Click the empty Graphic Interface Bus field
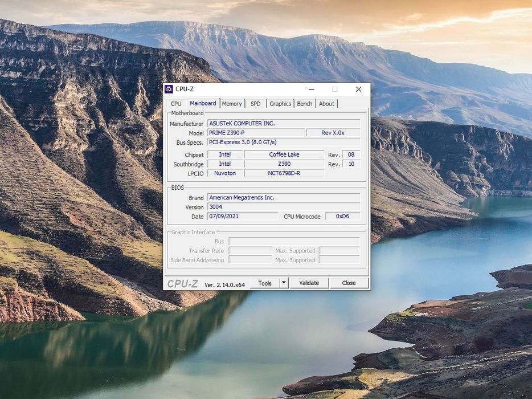This screenshot has width=532, height=399. pyautogui.click(x=294, y=242)
